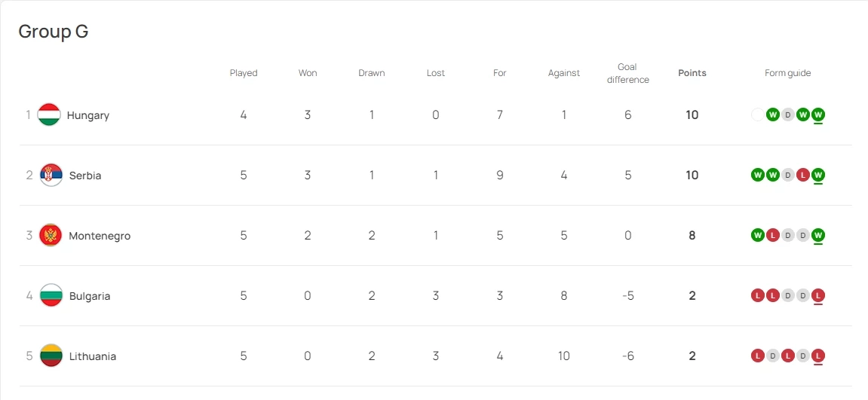Click the Form guide column header
The width and height of the screenshot is (868, 400).
788,73
